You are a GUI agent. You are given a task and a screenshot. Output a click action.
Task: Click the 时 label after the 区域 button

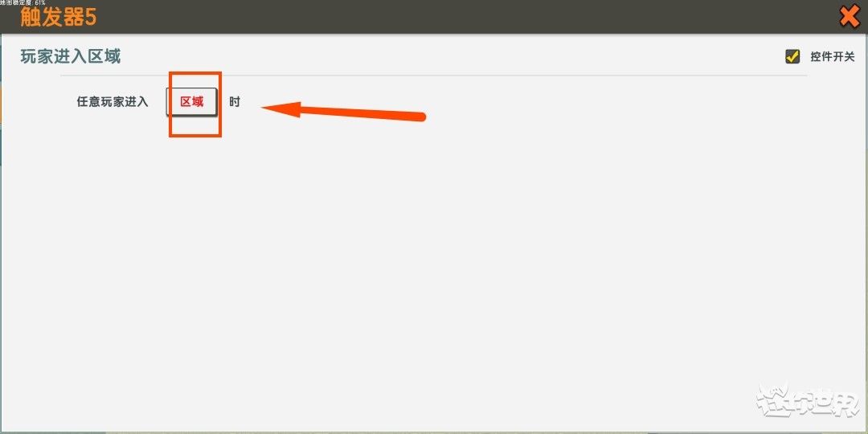pyautogui.click(x=235, y=102)
